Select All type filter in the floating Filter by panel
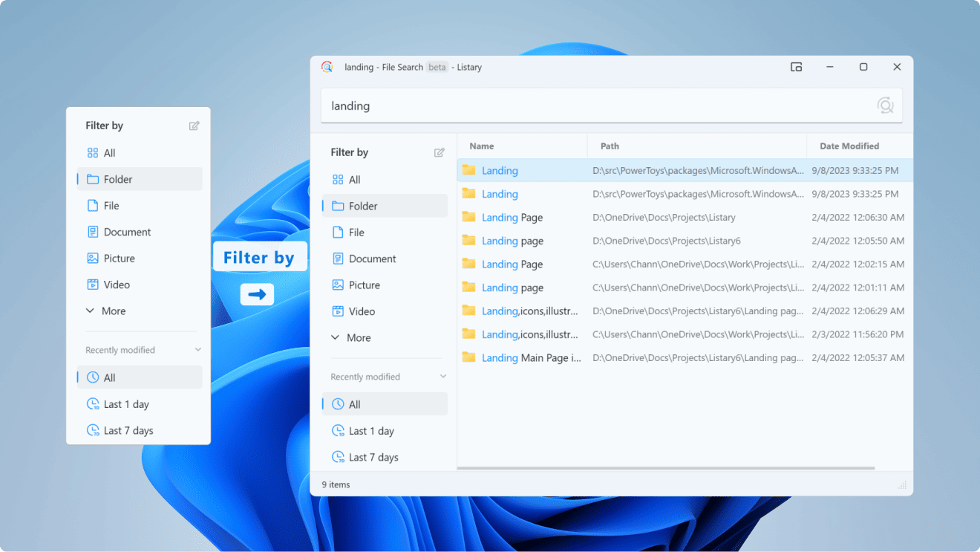Viewport: 980px width, 552px height. [x=140, y=153]
